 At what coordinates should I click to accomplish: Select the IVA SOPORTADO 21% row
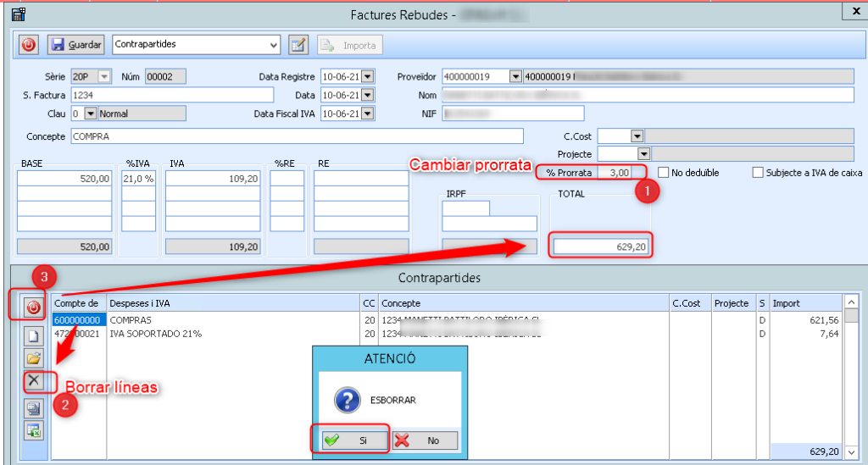(x=153, y=334)
